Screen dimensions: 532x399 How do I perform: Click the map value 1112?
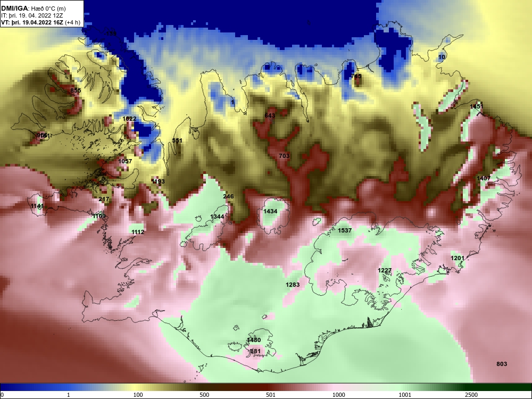(x=138, y=232)
